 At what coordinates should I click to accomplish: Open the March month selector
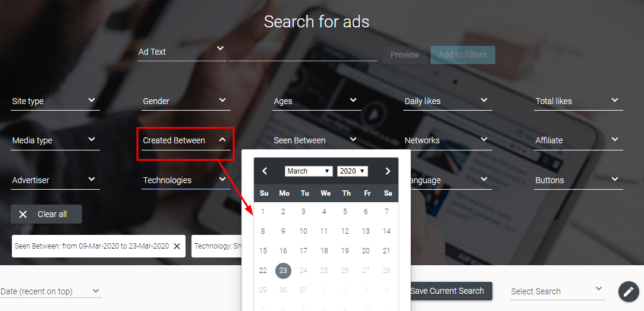click(x=309, y=171)
